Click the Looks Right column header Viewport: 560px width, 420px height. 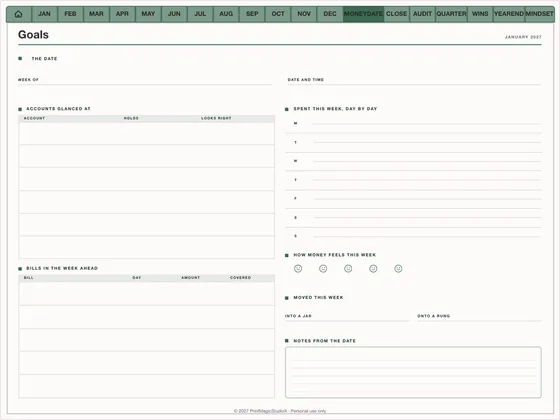pyautogui.click(x=216, y=118)
